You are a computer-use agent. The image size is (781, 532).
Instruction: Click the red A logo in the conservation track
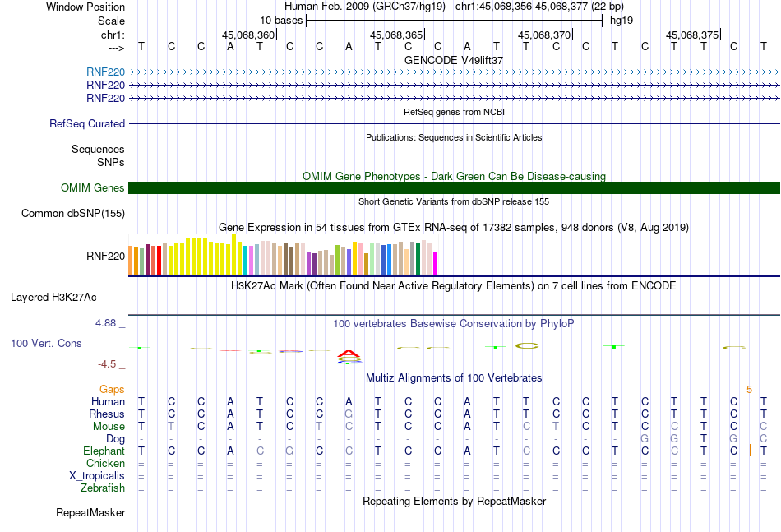349,354
